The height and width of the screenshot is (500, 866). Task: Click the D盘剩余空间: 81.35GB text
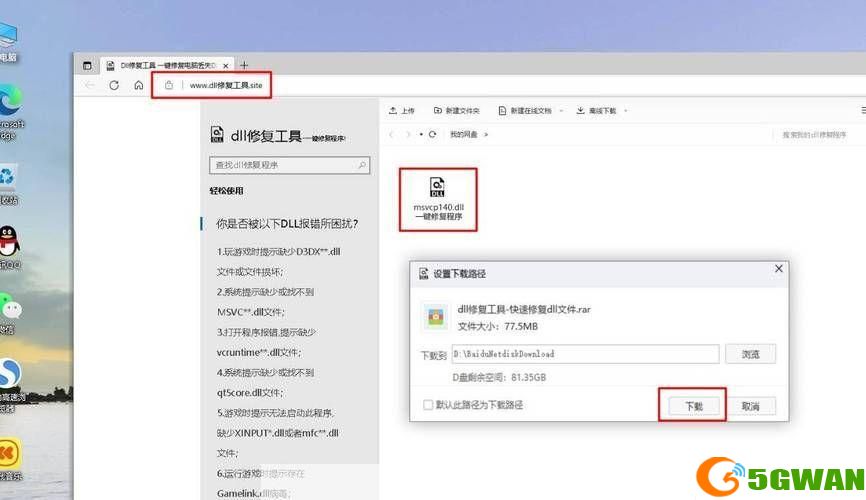499,377
